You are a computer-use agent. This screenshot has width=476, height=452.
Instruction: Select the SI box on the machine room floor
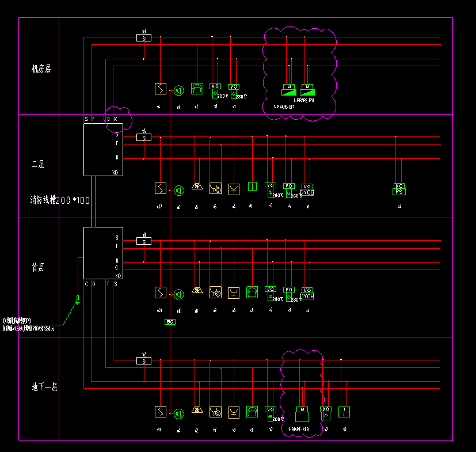[x=144, y=38]
